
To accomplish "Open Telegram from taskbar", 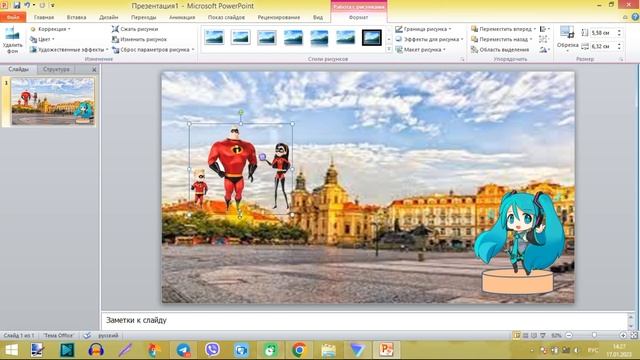I will [184, 350].
